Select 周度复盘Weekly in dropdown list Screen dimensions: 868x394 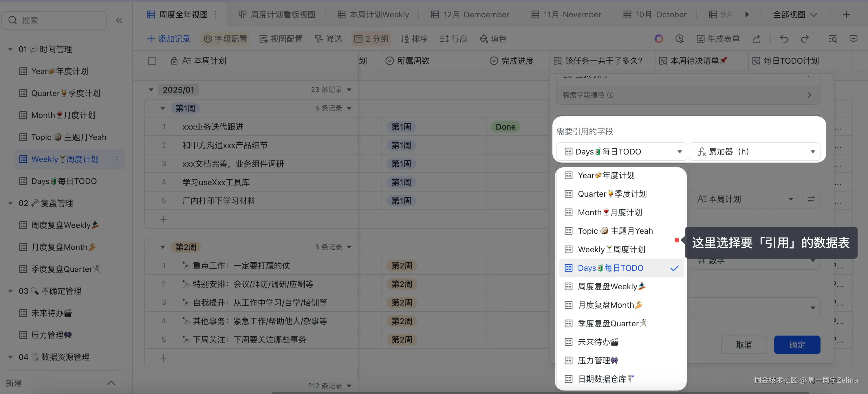621,287
